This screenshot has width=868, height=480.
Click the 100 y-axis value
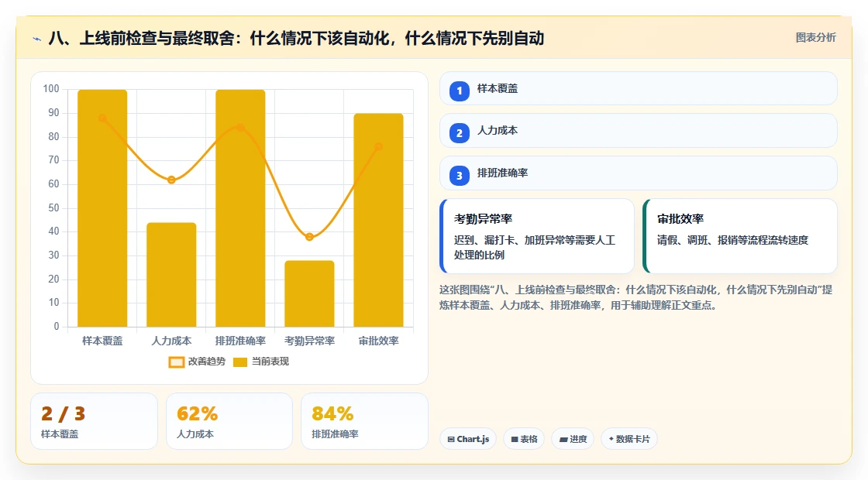click(x=51, y=88)
